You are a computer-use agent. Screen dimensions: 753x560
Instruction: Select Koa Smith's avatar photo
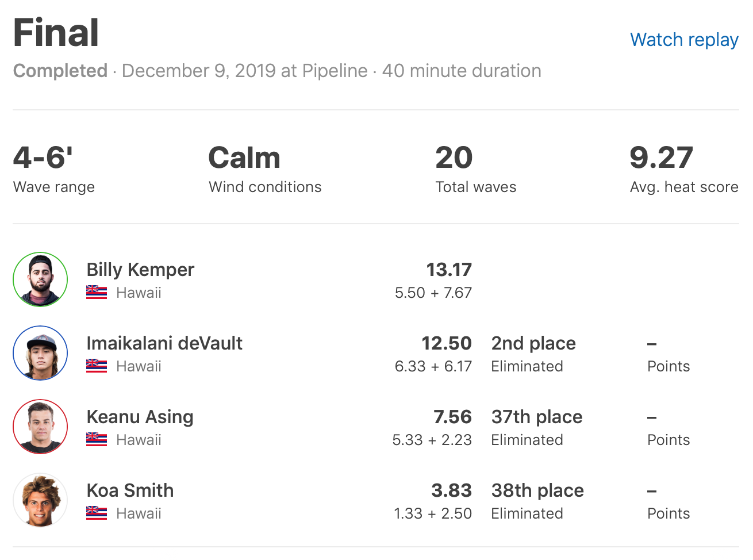click(x=40, y=500)
